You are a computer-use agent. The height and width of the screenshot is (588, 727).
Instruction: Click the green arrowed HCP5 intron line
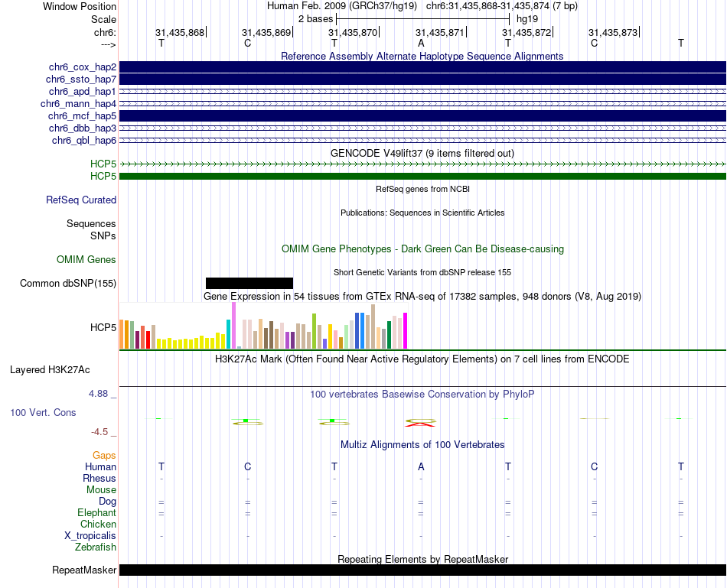pyautogui.click(x=422, y=164)
